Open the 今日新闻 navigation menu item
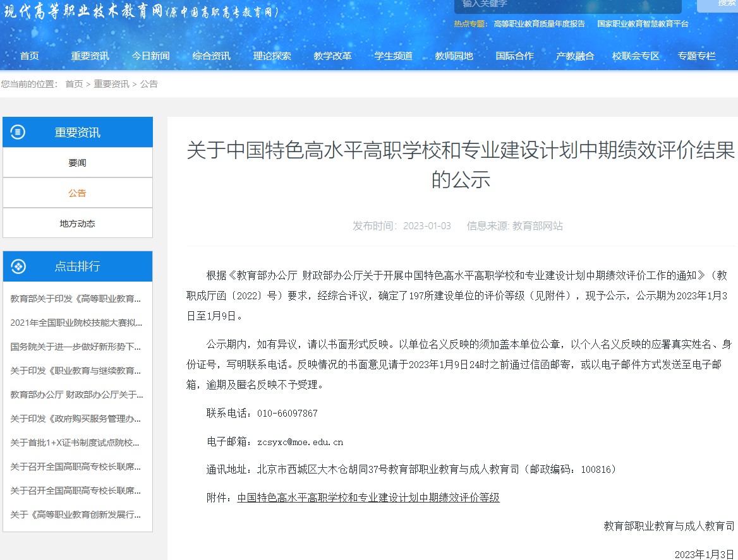 click(150, 56)
